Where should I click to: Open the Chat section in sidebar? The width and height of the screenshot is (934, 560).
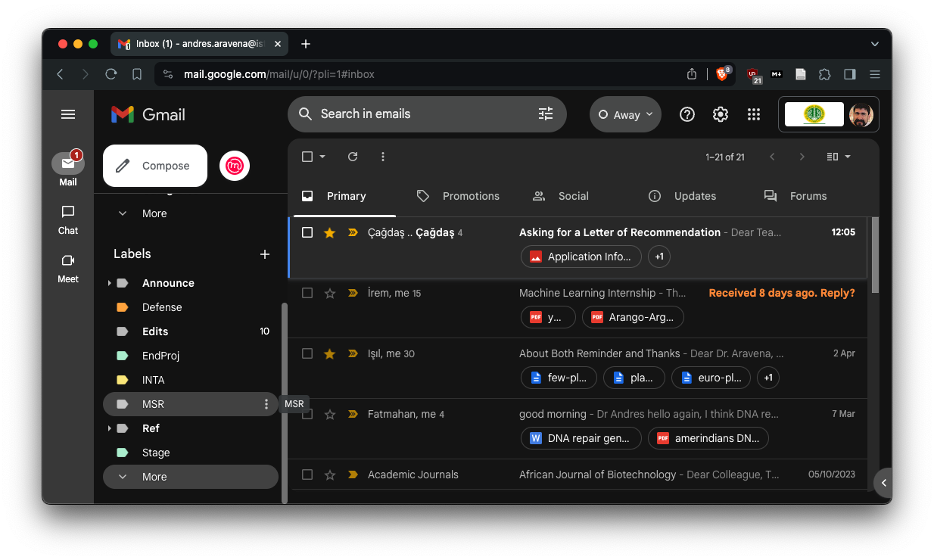click(68, 219)
